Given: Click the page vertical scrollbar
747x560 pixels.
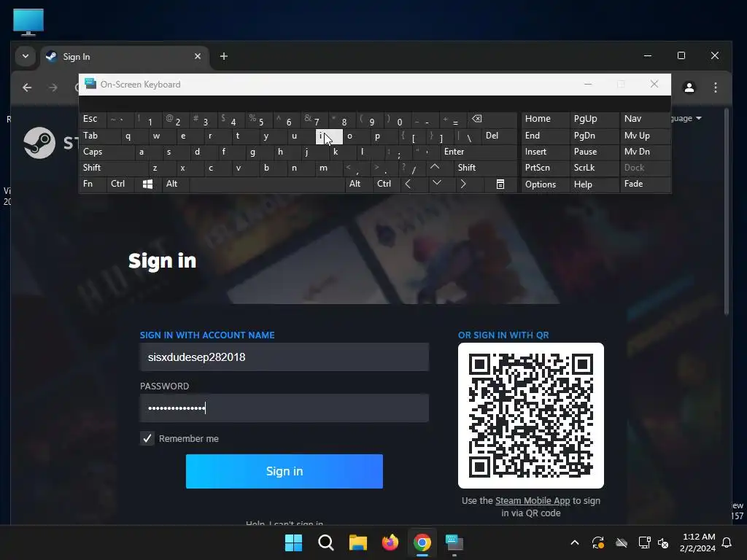Looking at the screenshot, I should pyautogui.click(x=726, y=213).
